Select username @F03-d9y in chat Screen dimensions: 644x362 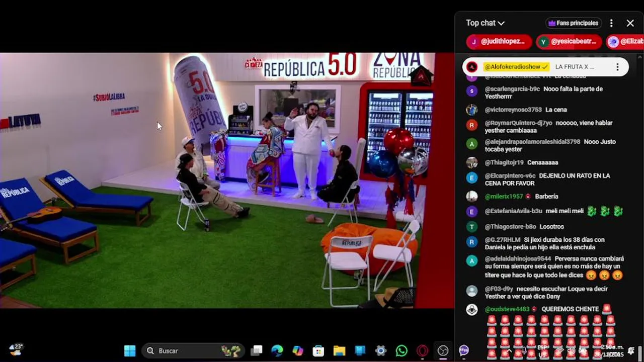point(498,289)
